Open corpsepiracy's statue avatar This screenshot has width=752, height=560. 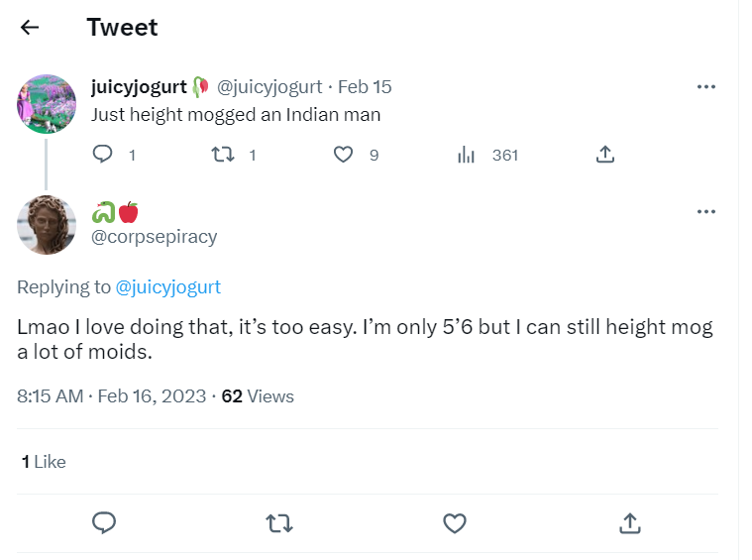pos(47,225)
